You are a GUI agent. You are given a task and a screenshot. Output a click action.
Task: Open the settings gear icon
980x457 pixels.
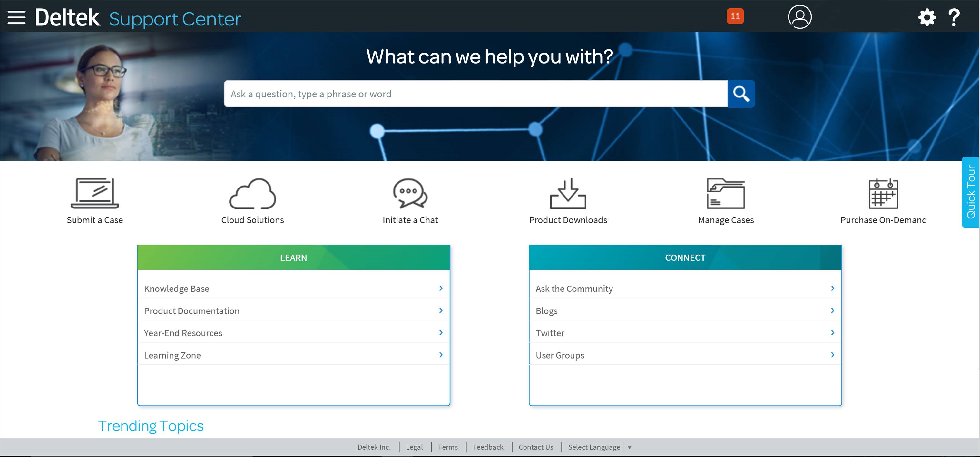[927, 17]
